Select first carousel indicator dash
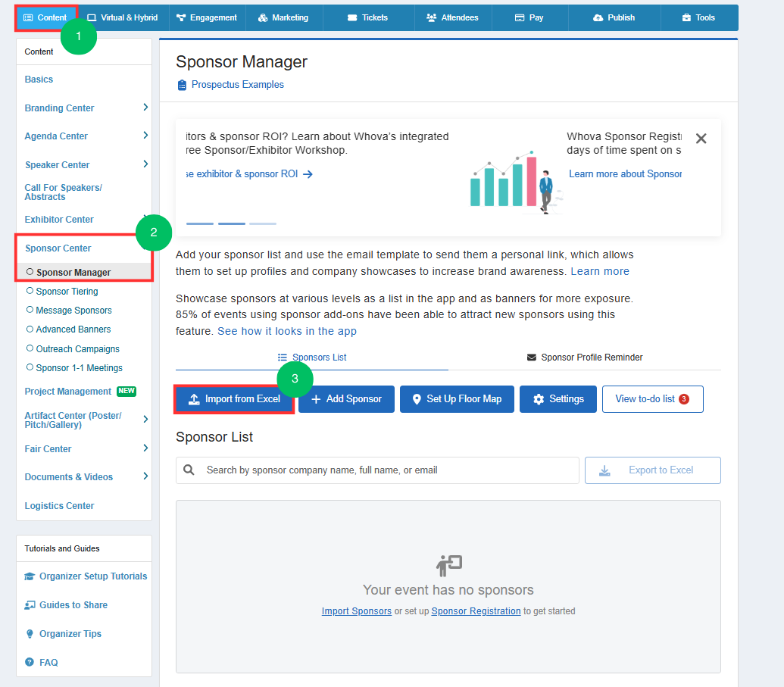 pyautogui.click(x=200, y=223)
